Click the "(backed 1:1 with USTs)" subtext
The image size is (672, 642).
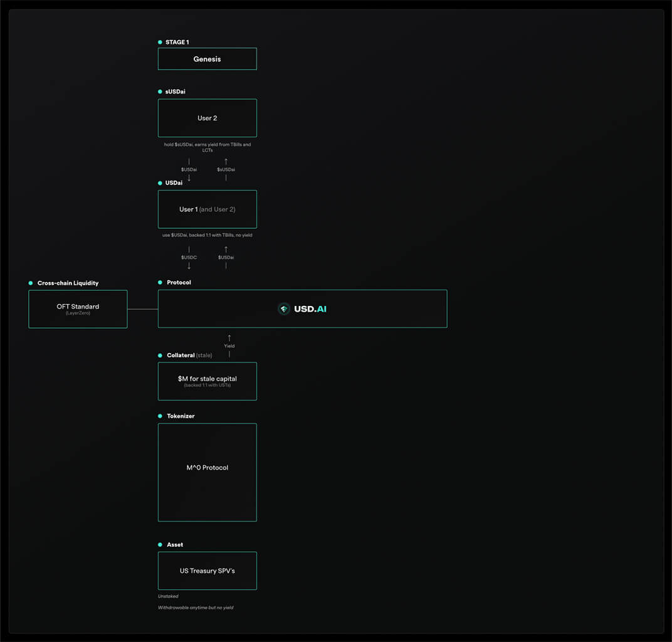(x=207, y=385)
